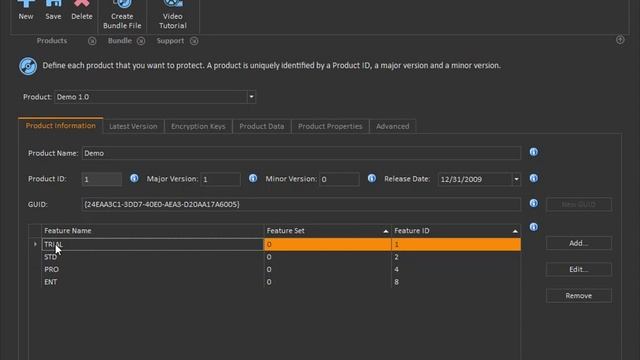Screen dimensions: 640x360
Task: Click the Remove feature button
Action: [x=579, y=296]
